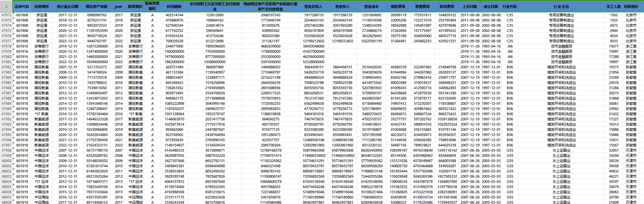Select row header 48004
The height and width of the screenshot is (204, 644).
pyautogui.click(x=6, y=182)
